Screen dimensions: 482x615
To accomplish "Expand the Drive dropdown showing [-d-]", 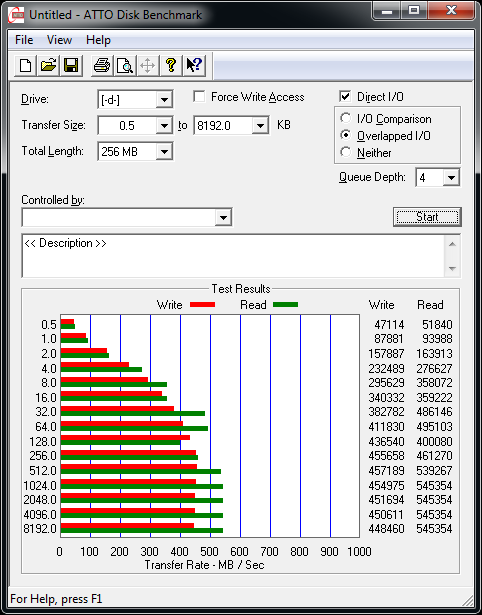I will tap(135, 100).
